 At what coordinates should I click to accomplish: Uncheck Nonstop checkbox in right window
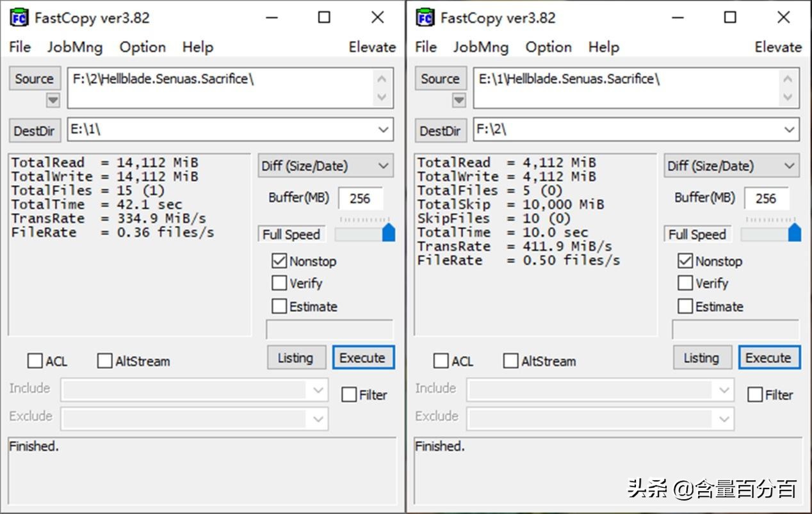point(685,261)
